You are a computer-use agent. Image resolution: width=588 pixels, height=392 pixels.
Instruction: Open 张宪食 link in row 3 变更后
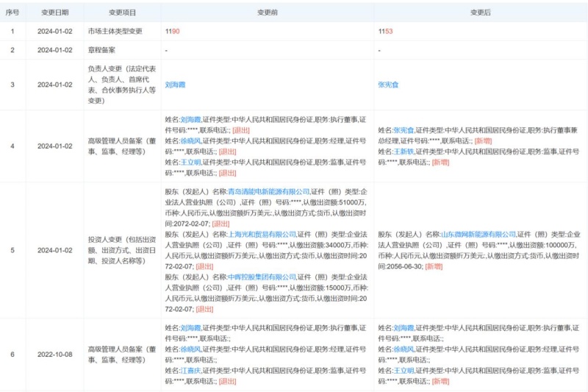coord(388,85)
